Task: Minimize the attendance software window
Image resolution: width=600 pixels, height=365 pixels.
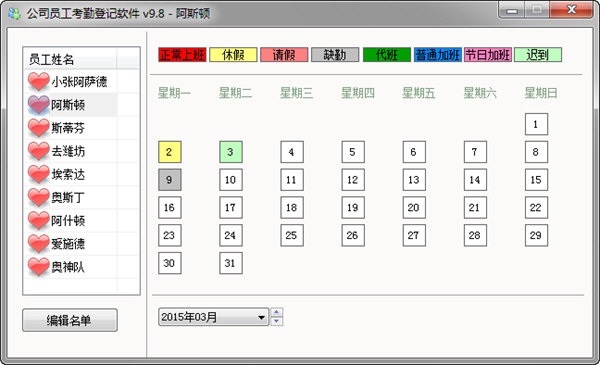Action: tap(512, 10)
